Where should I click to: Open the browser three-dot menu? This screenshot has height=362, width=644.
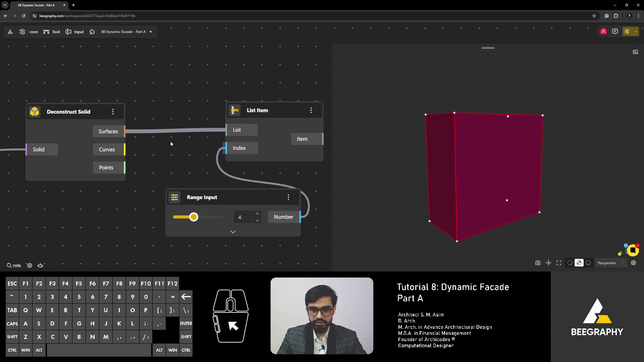pyautogui.click(x=638, y=16)
